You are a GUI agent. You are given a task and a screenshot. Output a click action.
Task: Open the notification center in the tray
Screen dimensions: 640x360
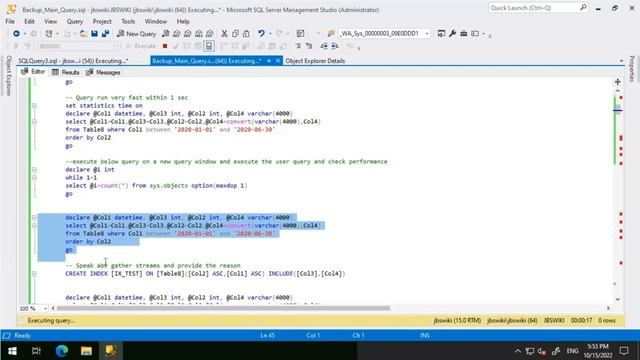[624, 351]
